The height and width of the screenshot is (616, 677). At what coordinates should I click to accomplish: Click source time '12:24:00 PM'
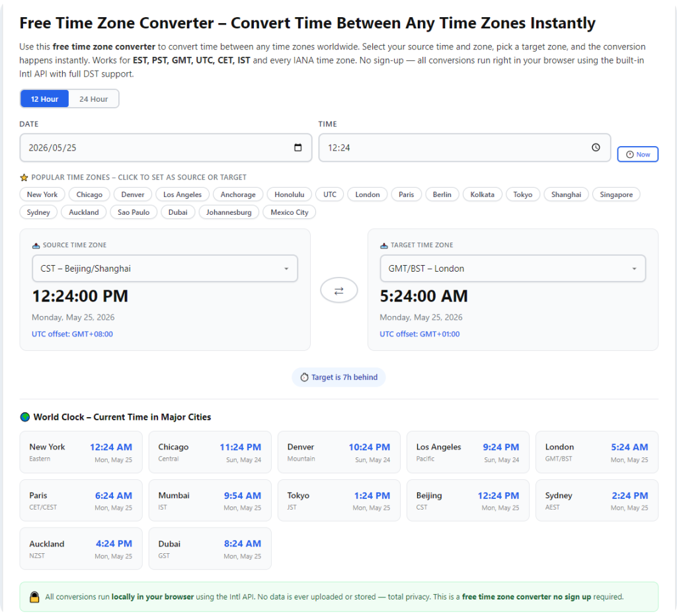(x=80, y=296)
